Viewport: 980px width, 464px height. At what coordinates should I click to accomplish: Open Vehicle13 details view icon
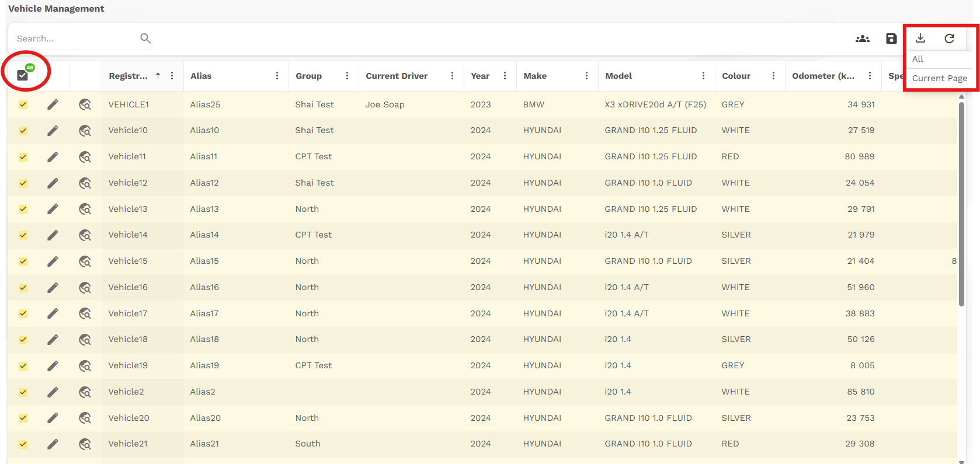85,209
